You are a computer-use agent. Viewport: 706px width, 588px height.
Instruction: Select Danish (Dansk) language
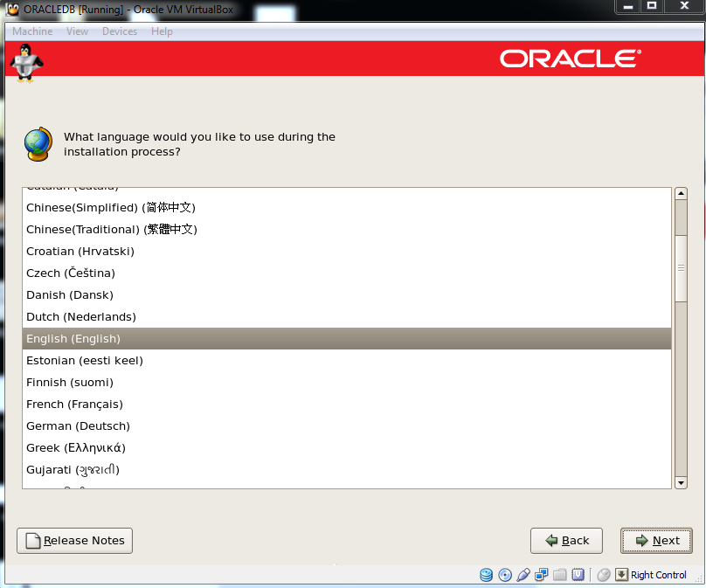pos(347,295)
